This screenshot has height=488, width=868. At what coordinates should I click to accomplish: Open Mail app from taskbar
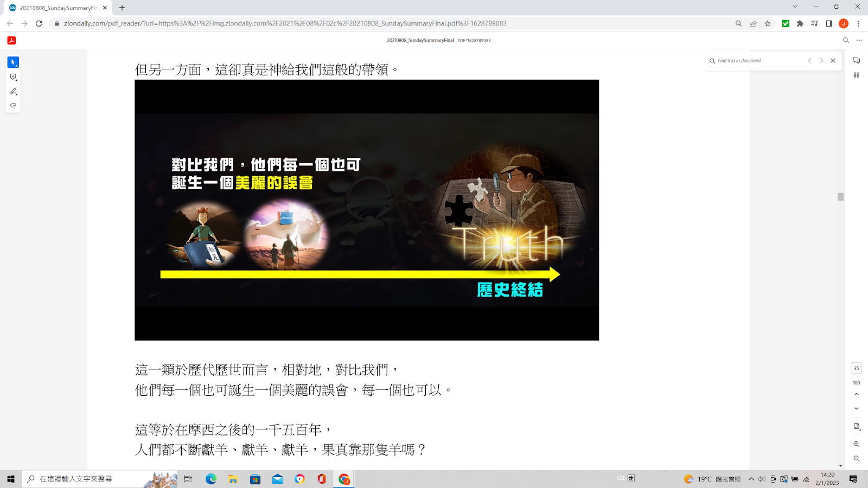(x=278, y=479)
